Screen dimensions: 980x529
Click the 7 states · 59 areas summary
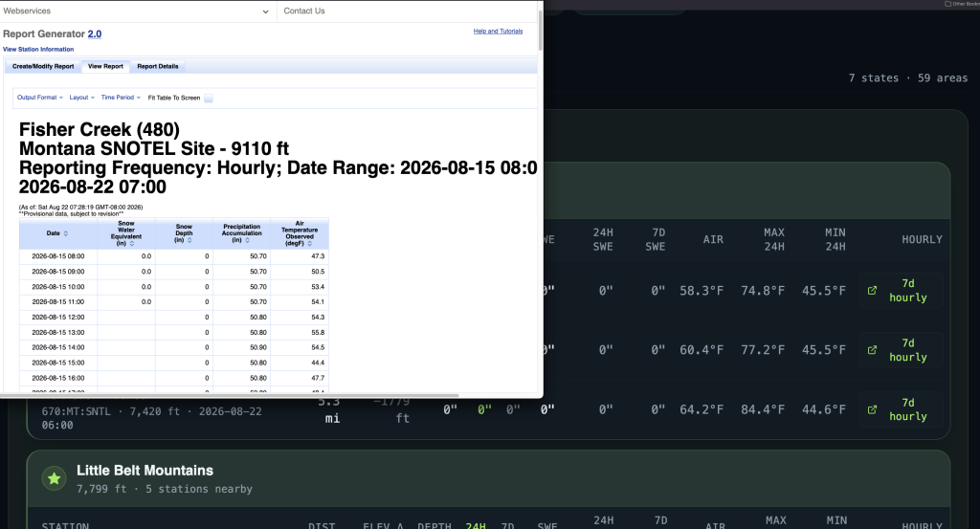tap(908, 78)
